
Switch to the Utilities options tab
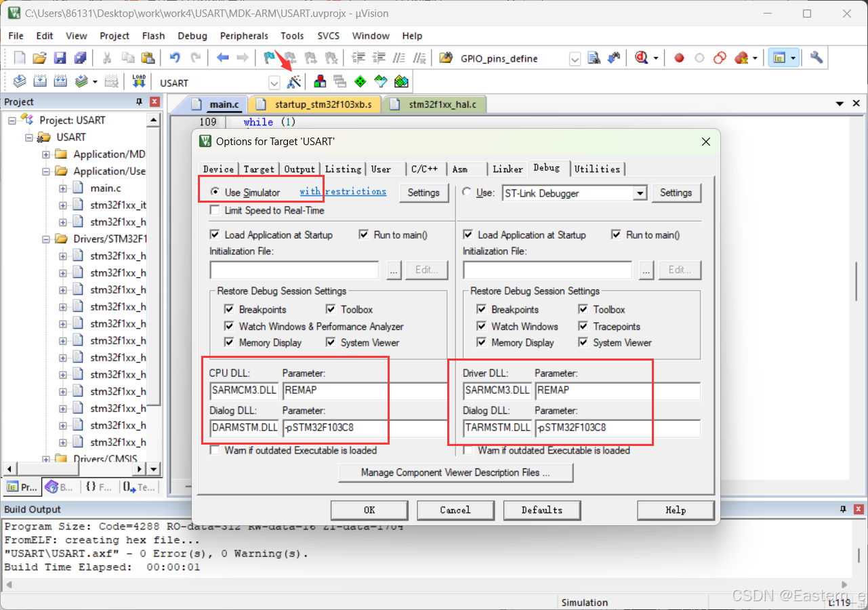(598, 169)
